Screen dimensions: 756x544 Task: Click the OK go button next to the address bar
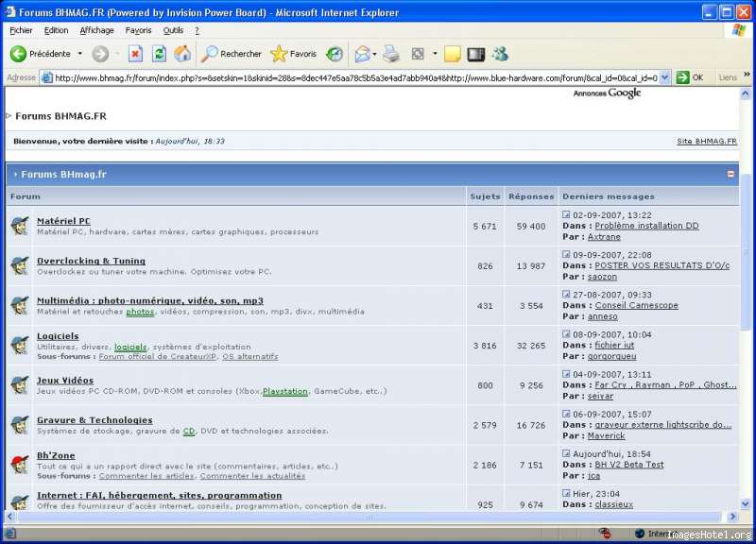click(690, 77)
